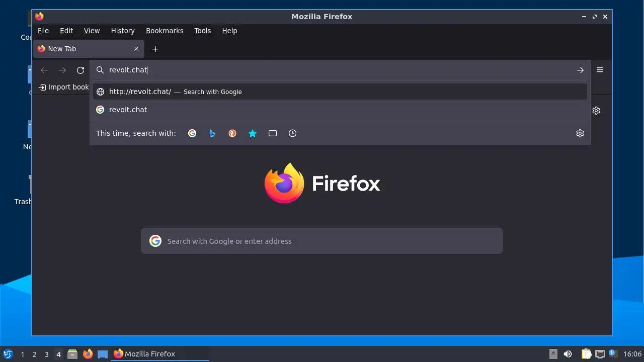Select the New Tab tab
644x362 pixels.
89,49
